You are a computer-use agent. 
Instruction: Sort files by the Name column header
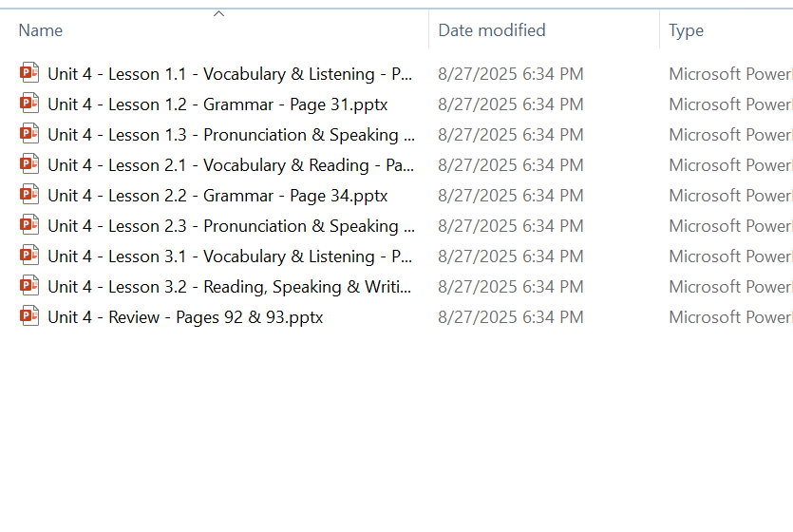tap(41, 30)
